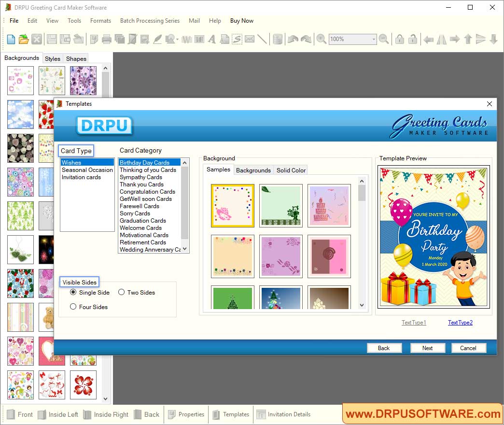Click the flip vertical triangle icon

point(480,39)
